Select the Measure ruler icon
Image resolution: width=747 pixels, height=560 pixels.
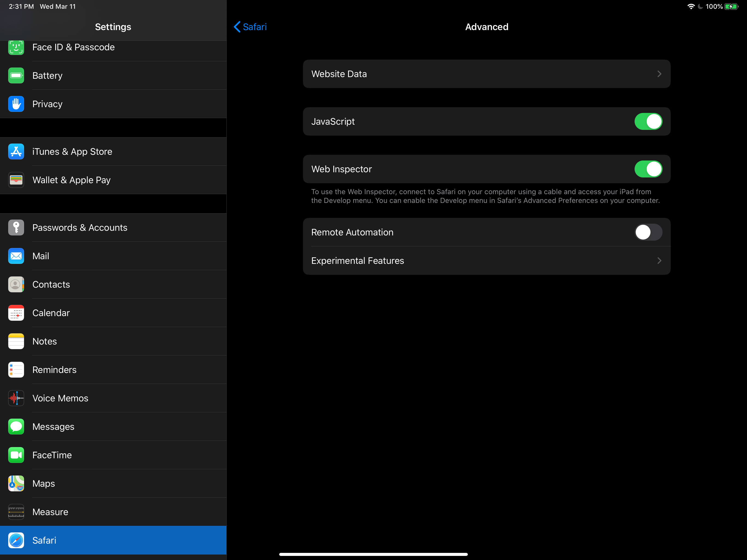16,512
